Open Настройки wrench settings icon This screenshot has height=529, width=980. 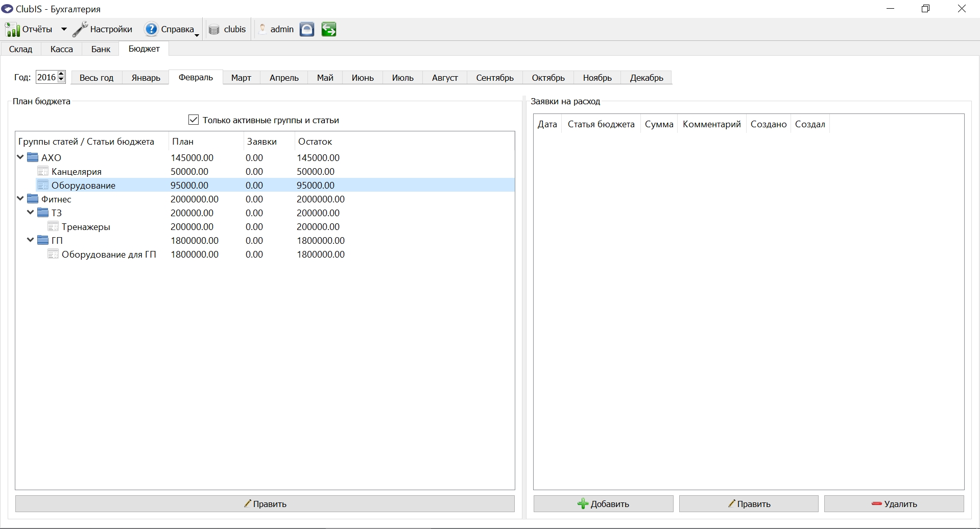click(80, 30)
